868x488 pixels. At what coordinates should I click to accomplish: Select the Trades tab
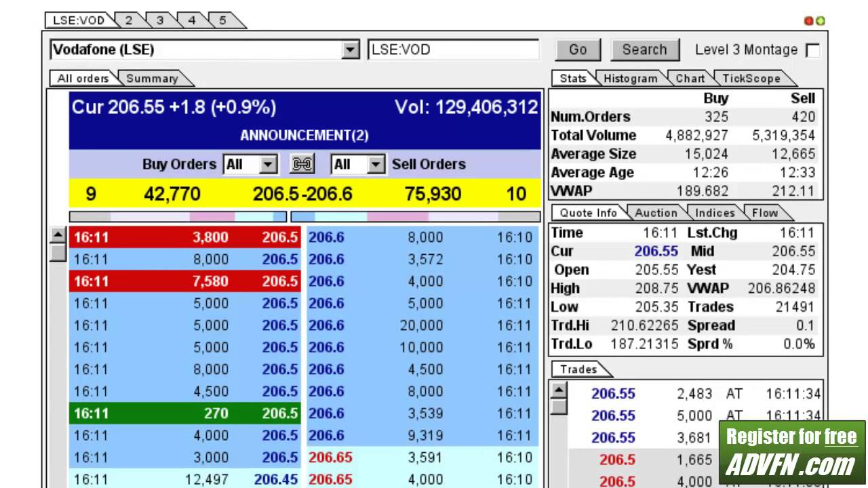(578, 369)
